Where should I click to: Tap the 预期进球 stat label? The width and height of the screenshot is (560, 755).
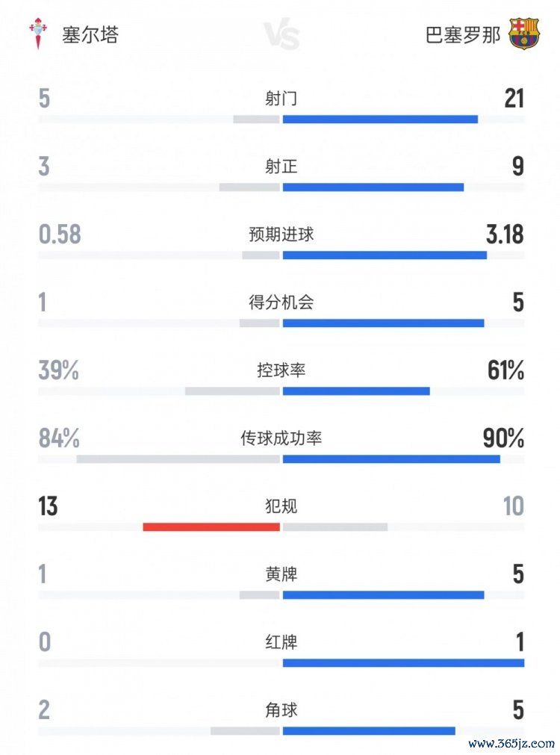281,234
